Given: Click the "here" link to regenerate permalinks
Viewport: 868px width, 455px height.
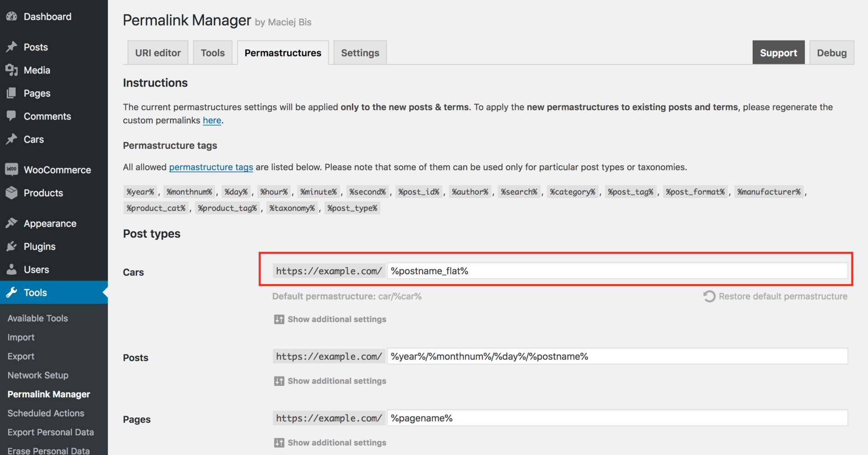Looking at the screenshot, I should click(212, 120).
